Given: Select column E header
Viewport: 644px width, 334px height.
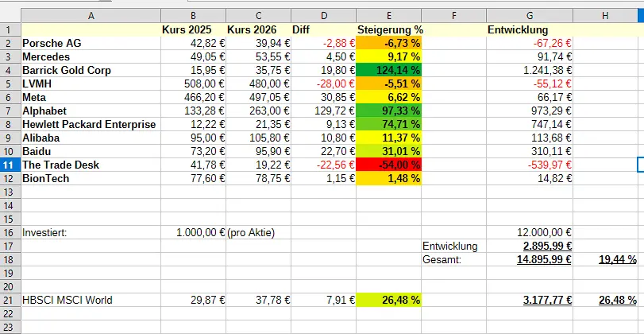Looking at the screenshot, I should (x=389, y=16).
